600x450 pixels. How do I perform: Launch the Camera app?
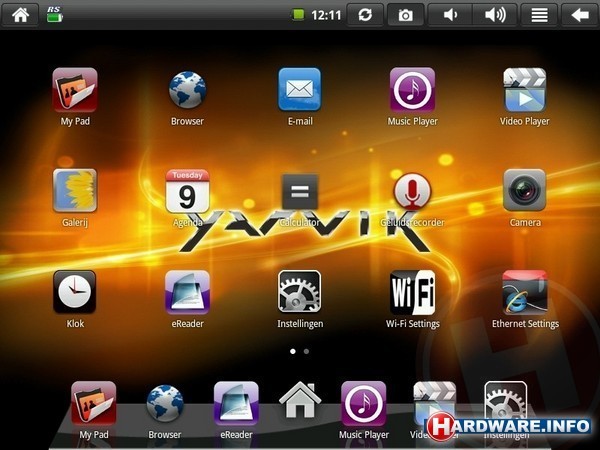pyautogui.click(x=525, y=190)
